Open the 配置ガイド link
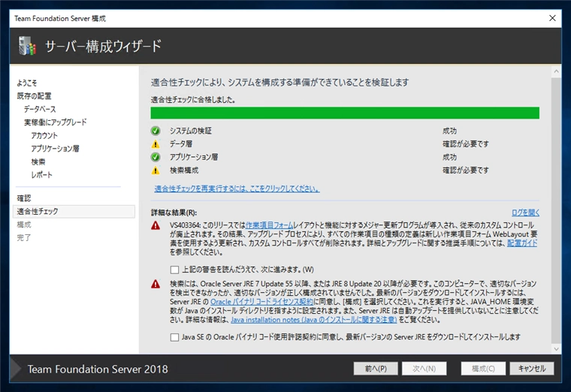Viewport: 571px width, 392px height. 522,243
